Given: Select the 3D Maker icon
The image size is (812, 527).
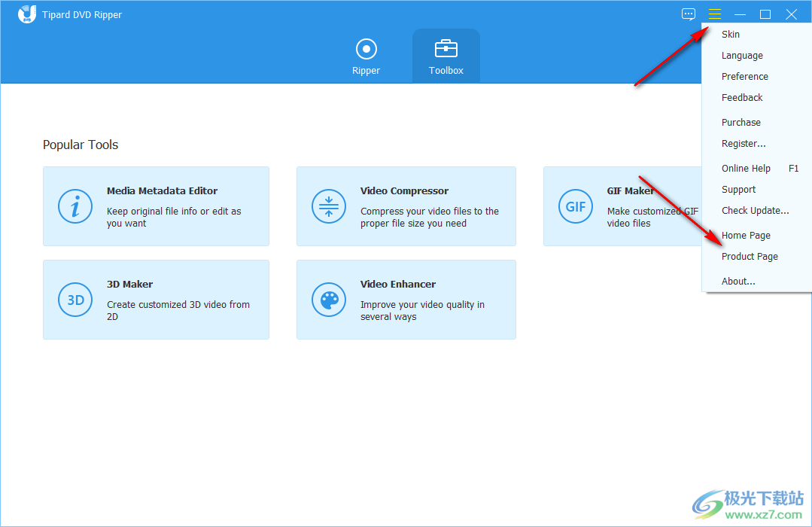Looking at the screenshot, I should 75,300.
